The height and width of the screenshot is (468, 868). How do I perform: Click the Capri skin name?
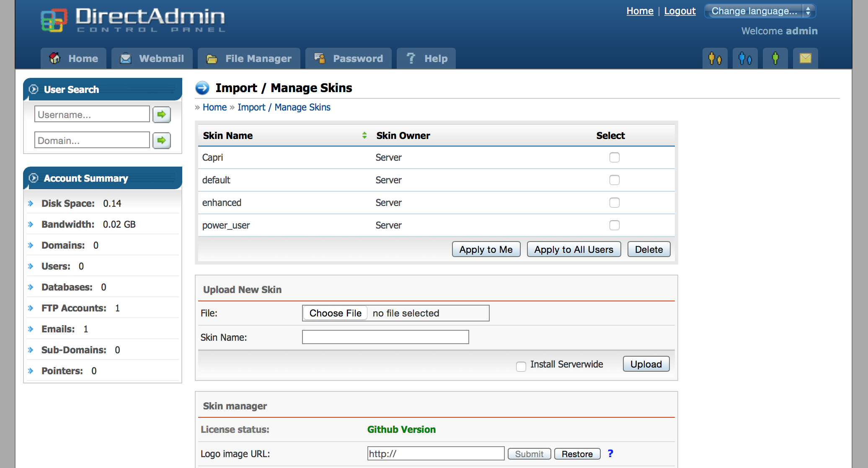point(212,157)
